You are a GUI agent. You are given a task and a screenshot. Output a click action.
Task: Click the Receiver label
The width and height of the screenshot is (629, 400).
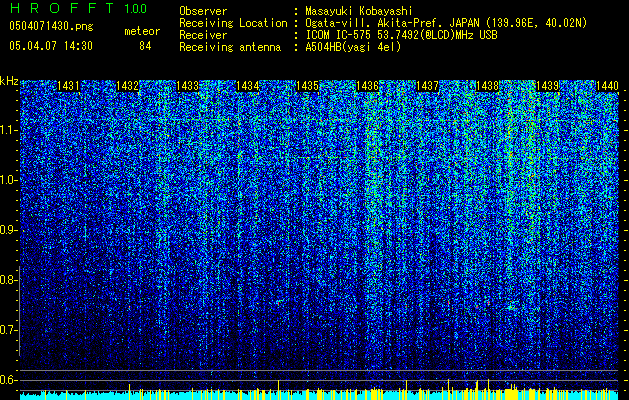(x=203, y=35)
